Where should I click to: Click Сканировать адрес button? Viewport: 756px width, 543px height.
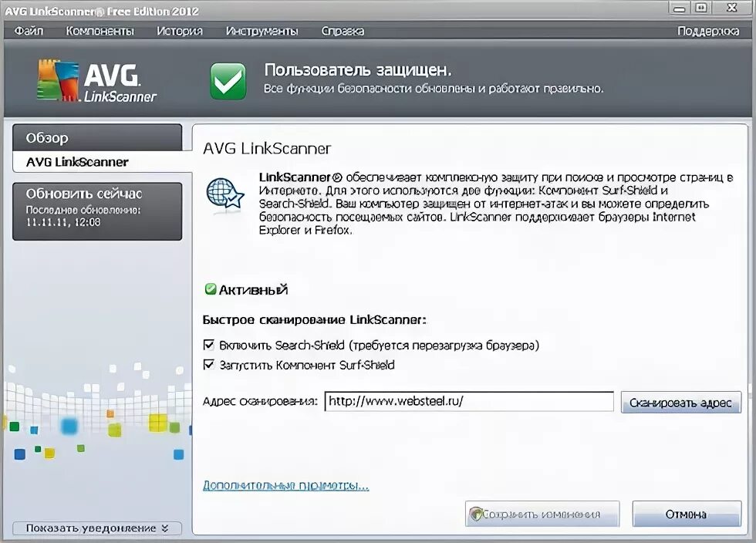click(x=680, y=402)
